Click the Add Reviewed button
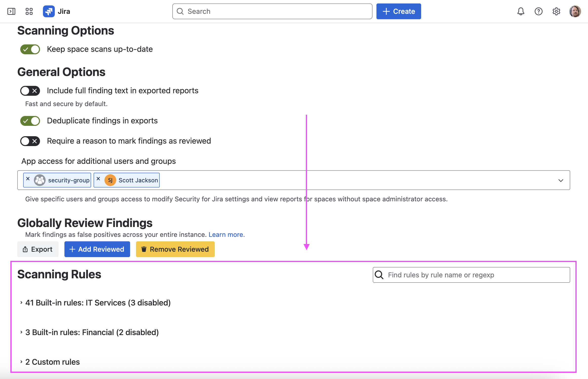The height and width of the screenshot is (379, 588). [97, 249]
